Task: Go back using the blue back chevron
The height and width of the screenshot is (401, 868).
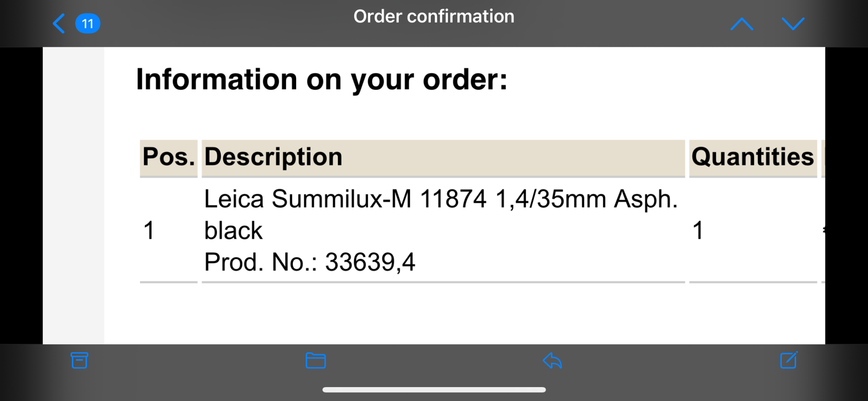Action: [59, 23]
